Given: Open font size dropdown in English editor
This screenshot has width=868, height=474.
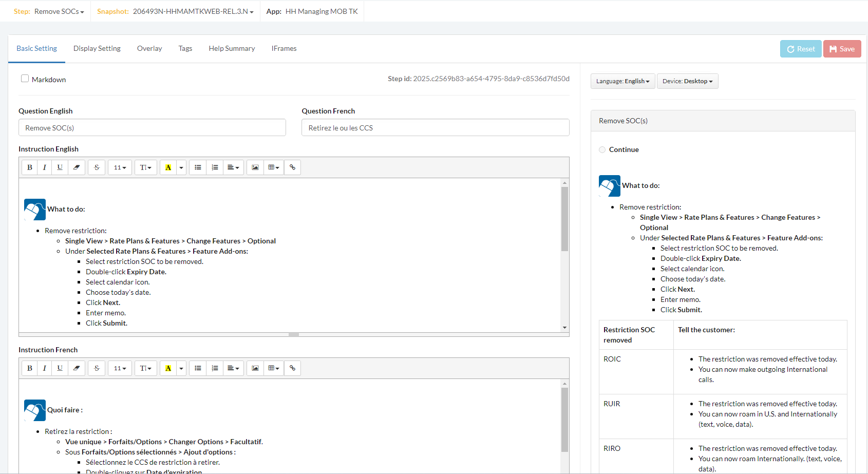Looking at the screenshot, I should coord(120,167).
